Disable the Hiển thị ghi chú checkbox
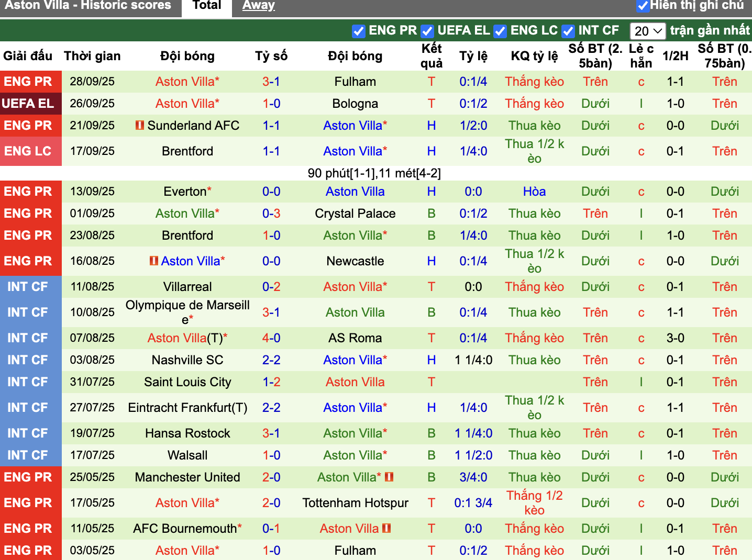The image size is (752, 560). coord(643,6)
